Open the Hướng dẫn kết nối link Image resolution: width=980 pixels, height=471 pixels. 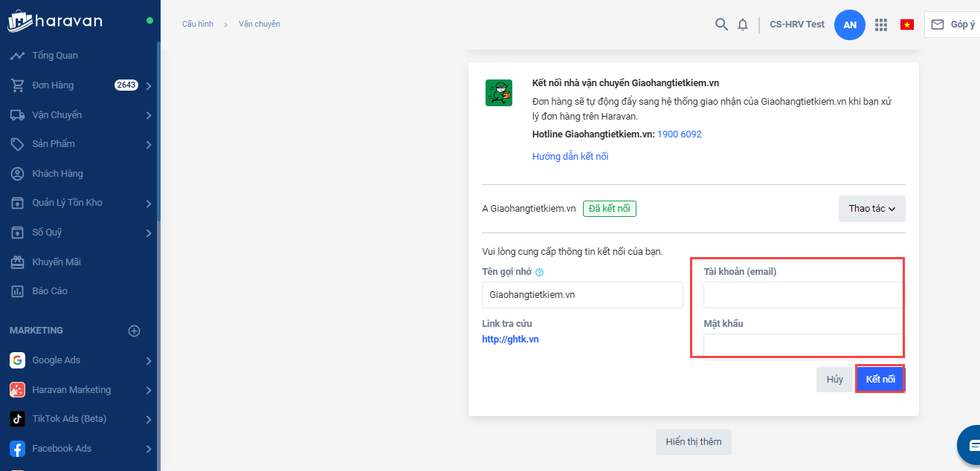tap(570, 157)
